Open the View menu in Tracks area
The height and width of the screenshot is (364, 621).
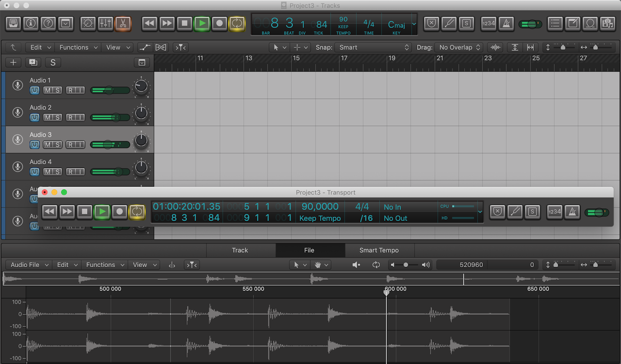pyautogui.click(x=117, y=47)
